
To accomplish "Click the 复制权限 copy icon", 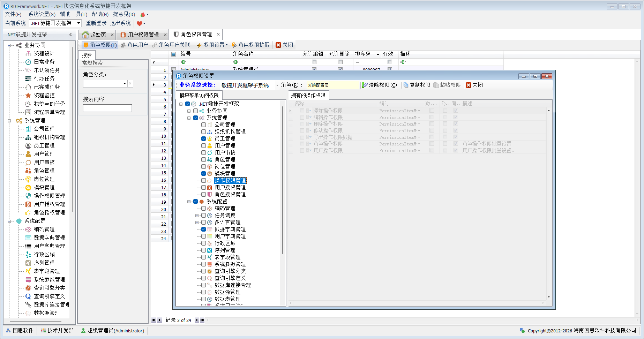I will (x=406, y=85).
